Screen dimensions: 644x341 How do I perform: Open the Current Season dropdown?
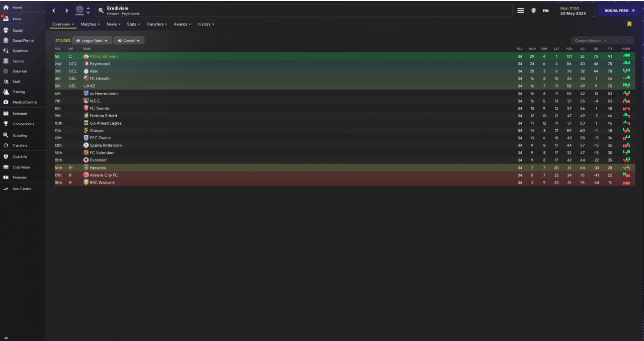tap(590, 41)
